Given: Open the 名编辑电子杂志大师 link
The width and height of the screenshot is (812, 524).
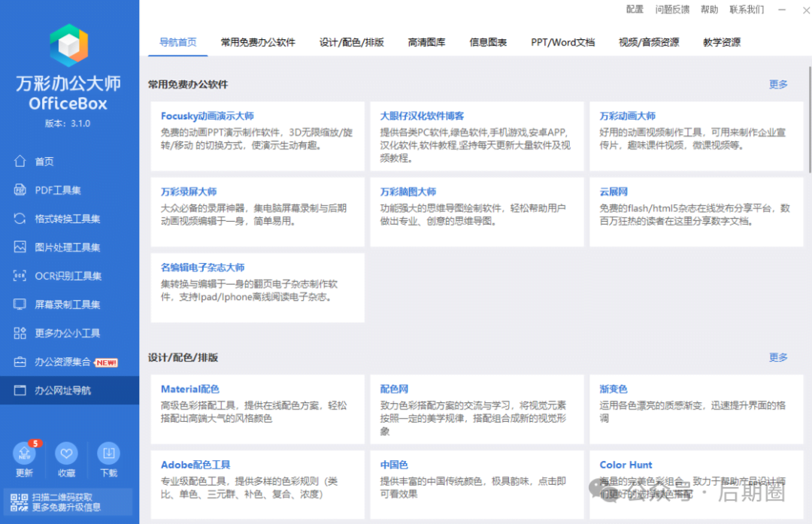Looking at the screenshot, I should click(202, 268).
